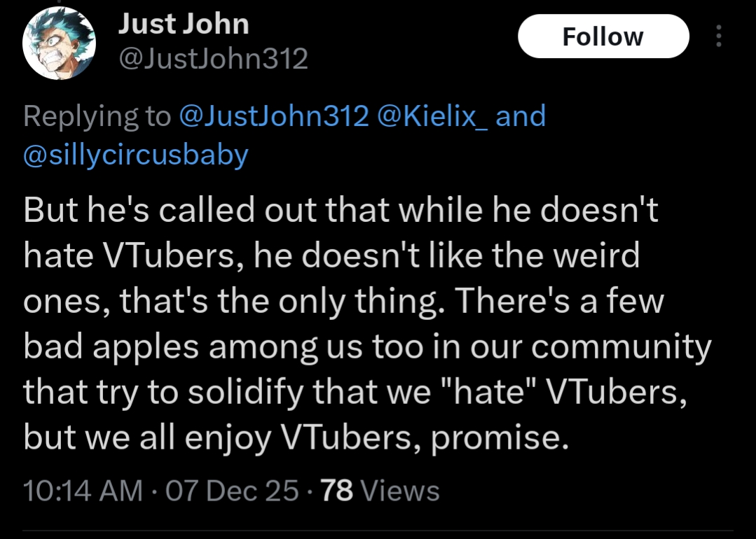Screen dimensions: 756x539
Task: Click the 10:14 AM timestamp
Action: point(83,490)
